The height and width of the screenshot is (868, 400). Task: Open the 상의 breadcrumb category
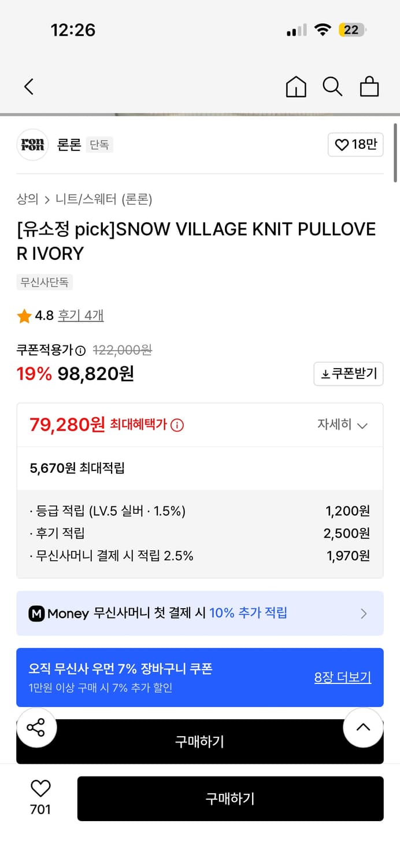pos(25,199)
